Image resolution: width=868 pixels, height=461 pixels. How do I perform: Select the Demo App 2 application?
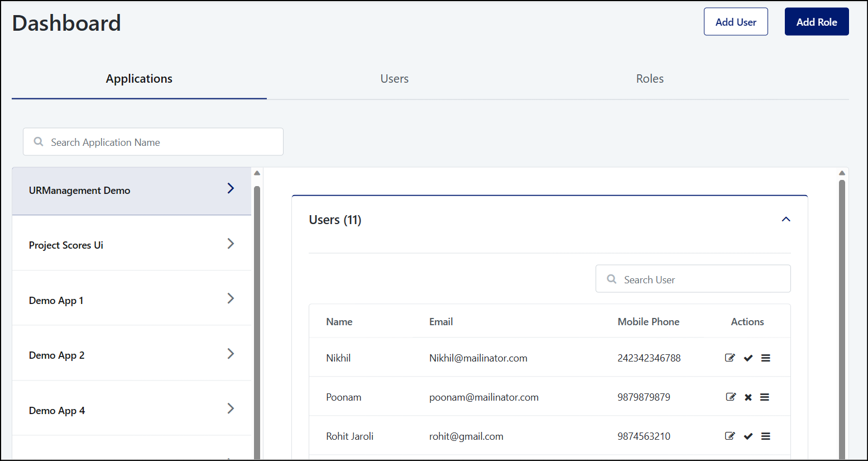point(132,353)
